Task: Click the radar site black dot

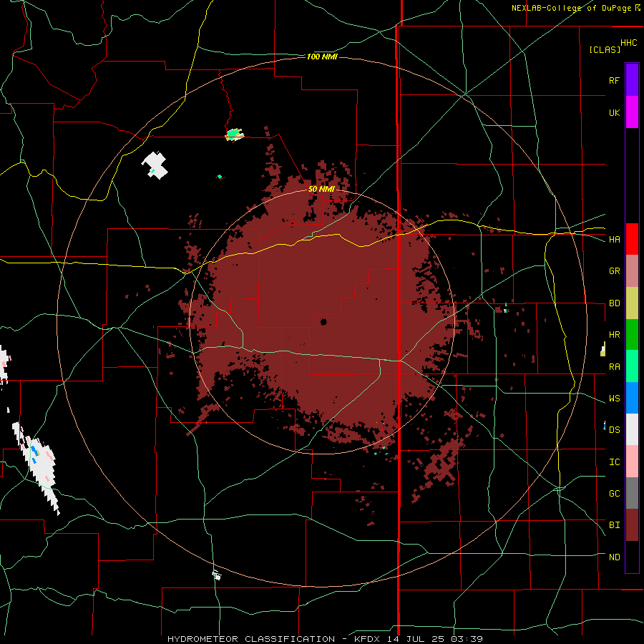Action: [x=323, y=321]
